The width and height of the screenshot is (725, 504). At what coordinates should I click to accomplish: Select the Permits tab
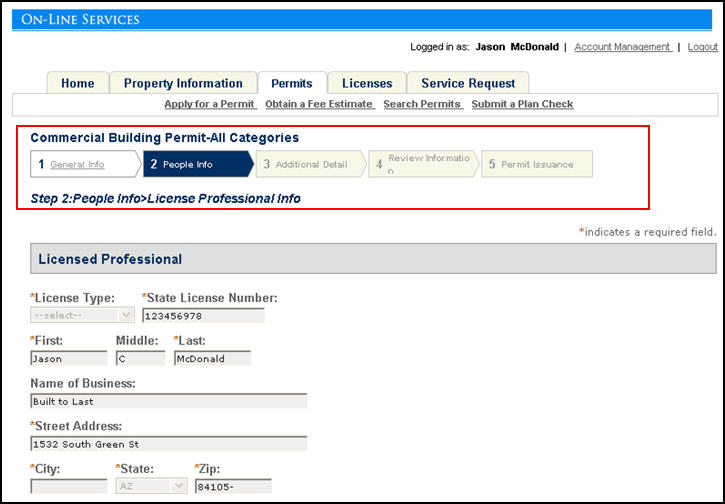291,83
